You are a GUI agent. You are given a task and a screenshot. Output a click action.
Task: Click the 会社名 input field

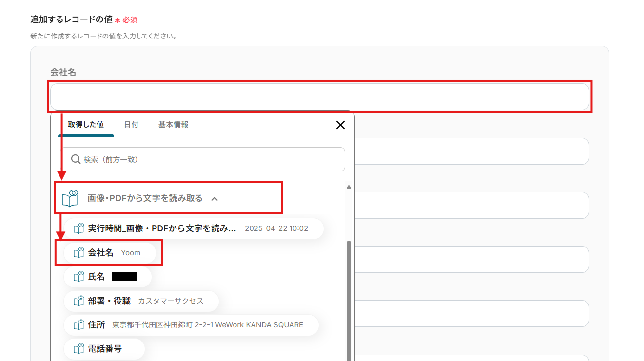[320, 96]
